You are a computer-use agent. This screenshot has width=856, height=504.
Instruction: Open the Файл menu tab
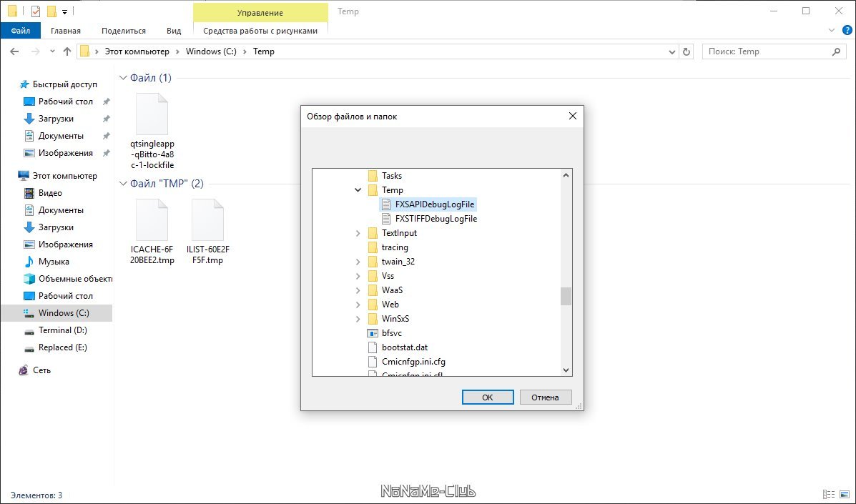20,31
